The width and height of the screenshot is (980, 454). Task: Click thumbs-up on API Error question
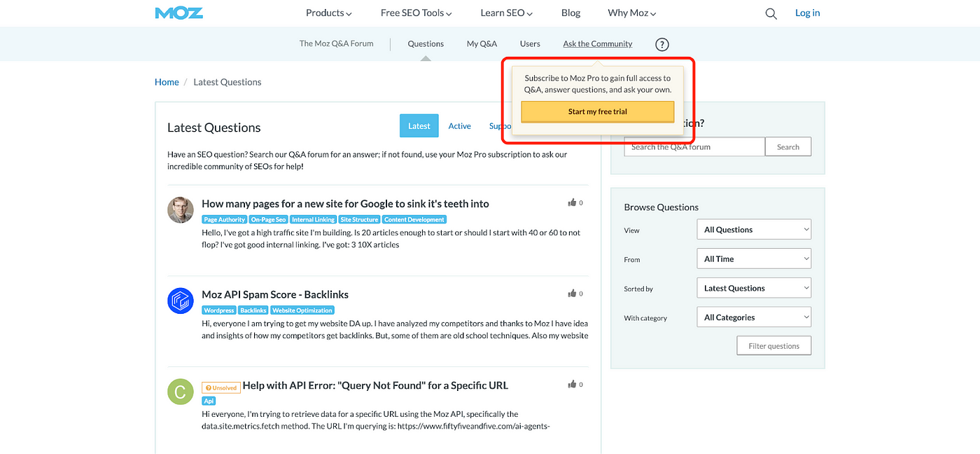572,384
